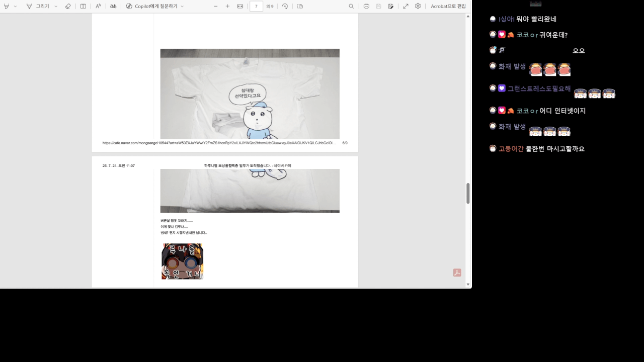Print the PDF document

tap(366, 6)
